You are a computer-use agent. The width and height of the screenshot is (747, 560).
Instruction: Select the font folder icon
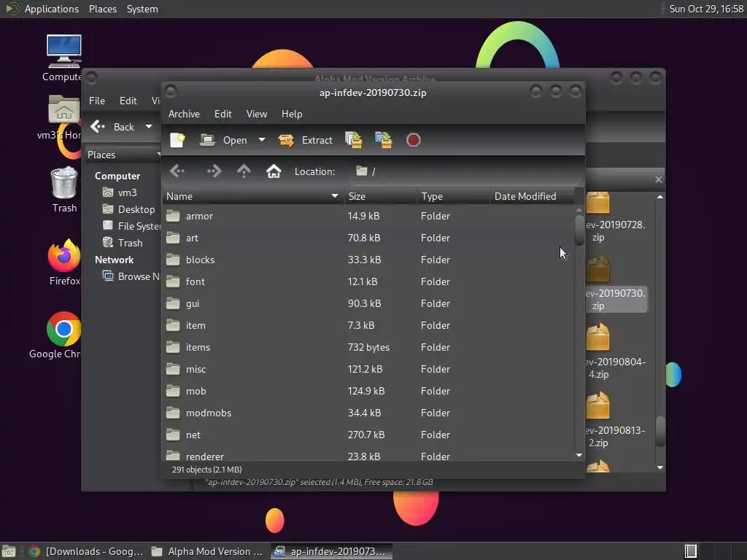pos(173,281)
